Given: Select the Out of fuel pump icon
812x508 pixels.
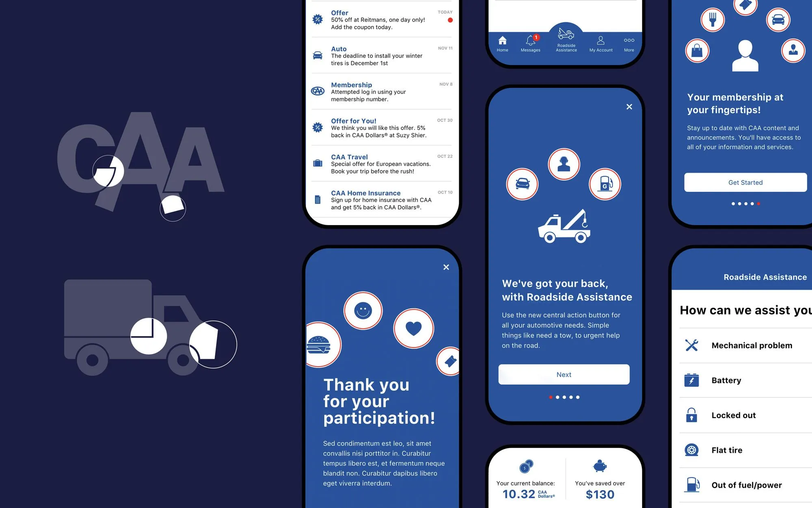Looking at the screenshot, I should click(691, 484).
